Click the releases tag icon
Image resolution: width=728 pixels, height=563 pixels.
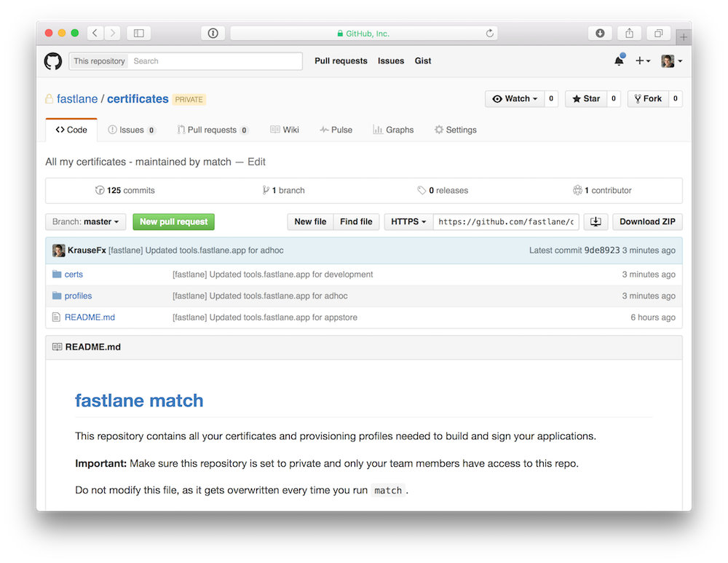click(x=422, y=190)
